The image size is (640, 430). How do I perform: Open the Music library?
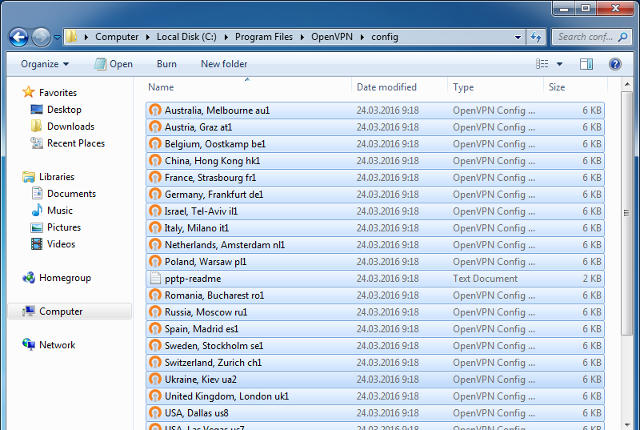coord(52,211)
